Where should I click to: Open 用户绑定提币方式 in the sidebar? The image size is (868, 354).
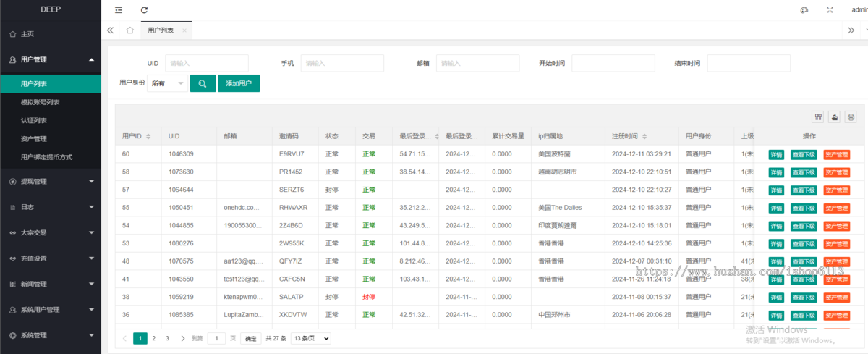[x=51, y=156]
